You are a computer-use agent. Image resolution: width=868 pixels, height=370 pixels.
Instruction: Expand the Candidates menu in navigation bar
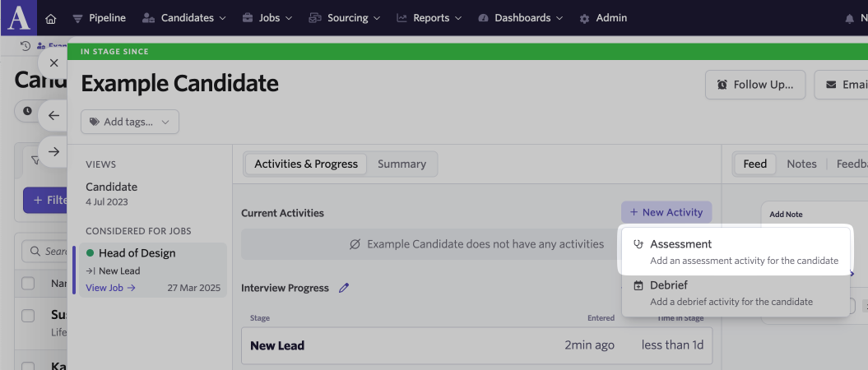(x=183, y=18)
